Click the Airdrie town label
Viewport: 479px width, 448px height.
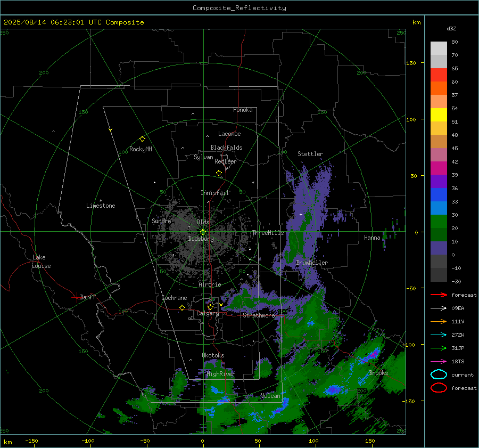point(210,284)
